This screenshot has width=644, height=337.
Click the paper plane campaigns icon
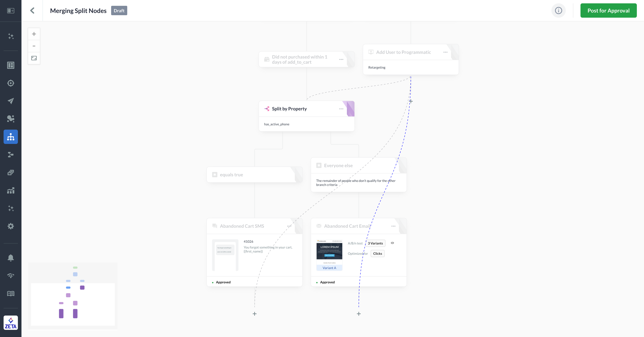click(11, 101)
